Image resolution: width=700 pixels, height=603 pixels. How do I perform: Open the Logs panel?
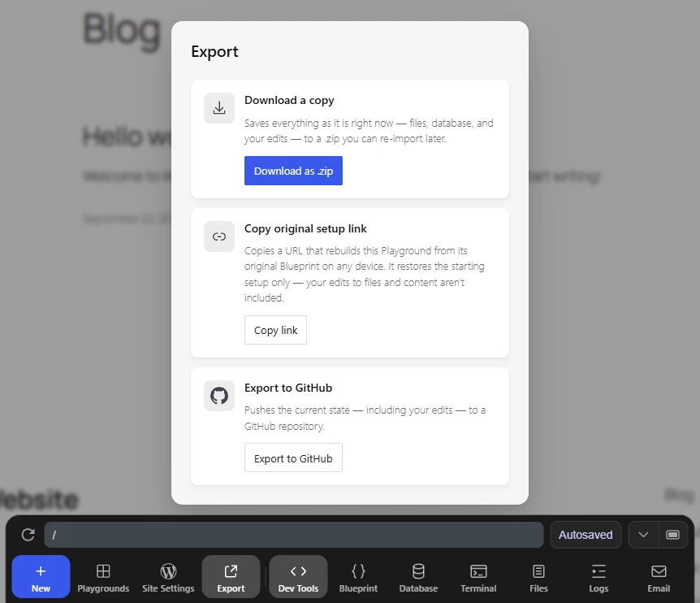tap(598, 577)
